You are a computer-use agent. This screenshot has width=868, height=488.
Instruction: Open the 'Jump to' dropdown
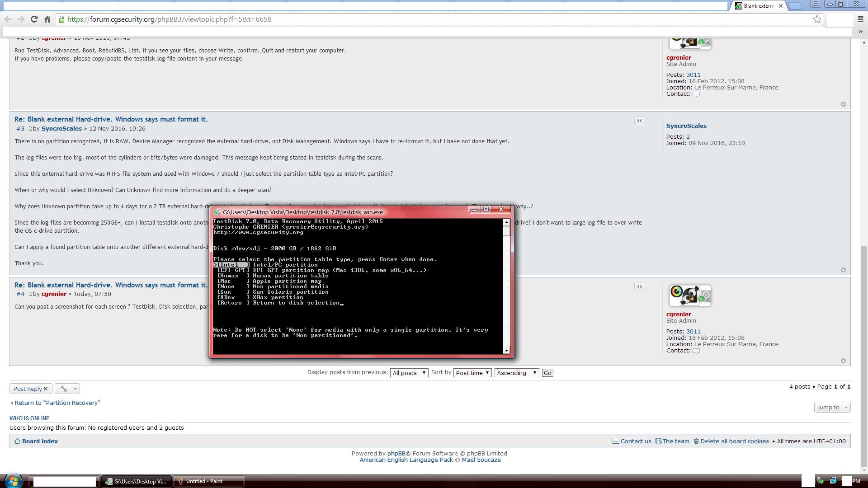pos(832,407)
